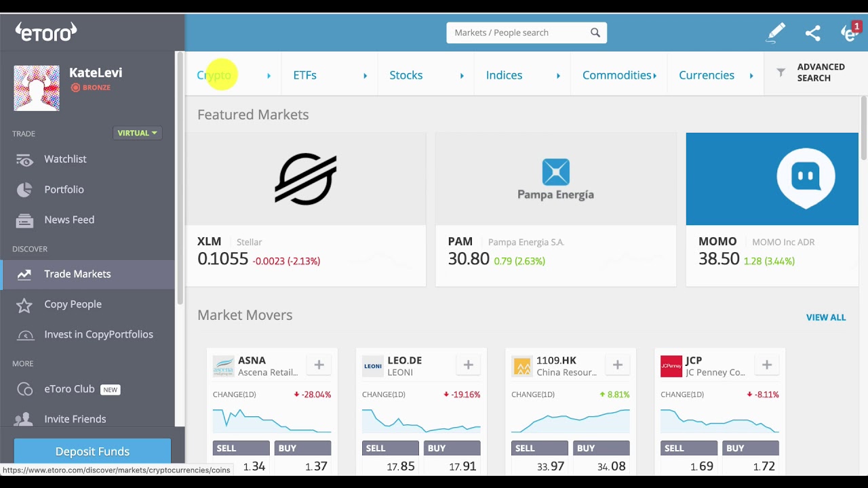Open the KateLevi profile avatar
This screenshot has height=488, width=868.
tap(37, 88)
